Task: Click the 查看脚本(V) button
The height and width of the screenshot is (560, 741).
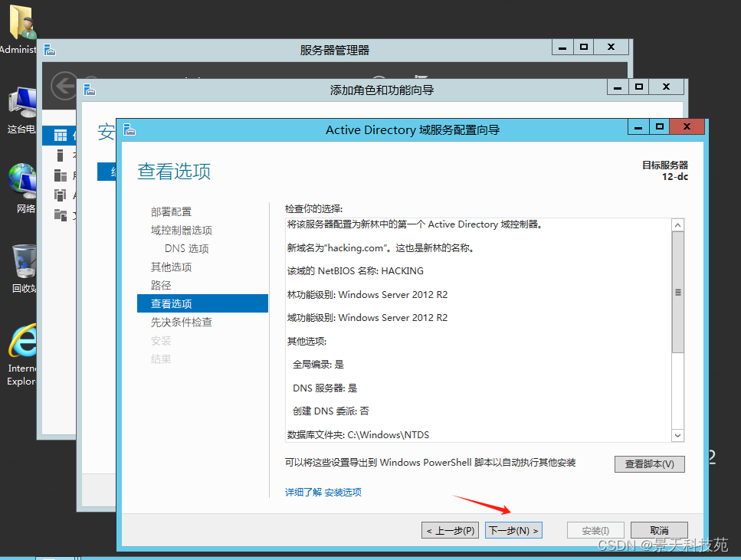Action: coord(649,464)
